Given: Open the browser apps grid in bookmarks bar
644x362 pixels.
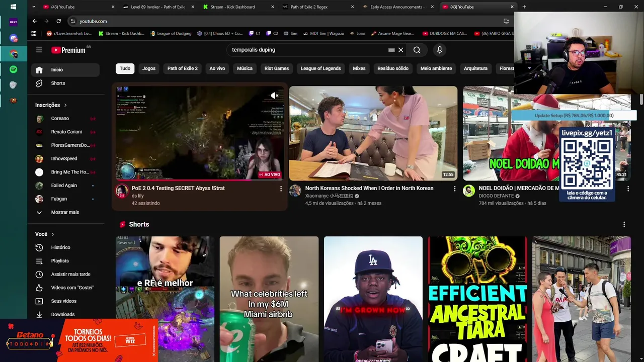Looking at the screenshot, I should (x=34, y=34).
